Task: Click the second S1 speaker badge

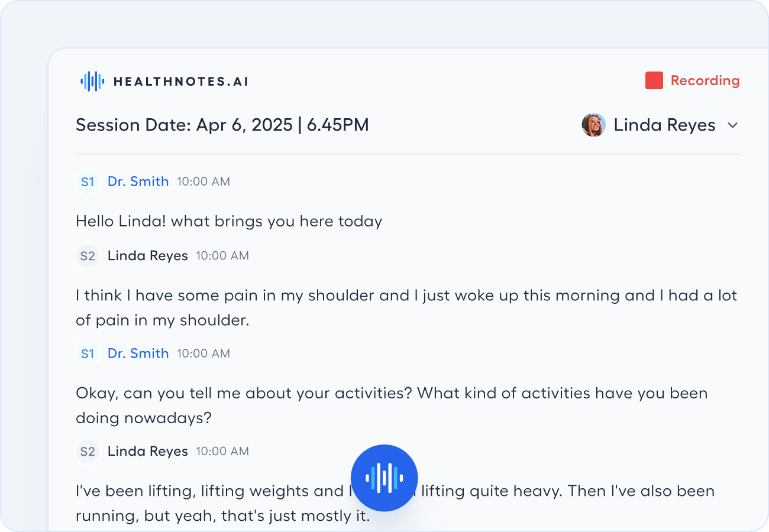Action: [x=88, y=353]
